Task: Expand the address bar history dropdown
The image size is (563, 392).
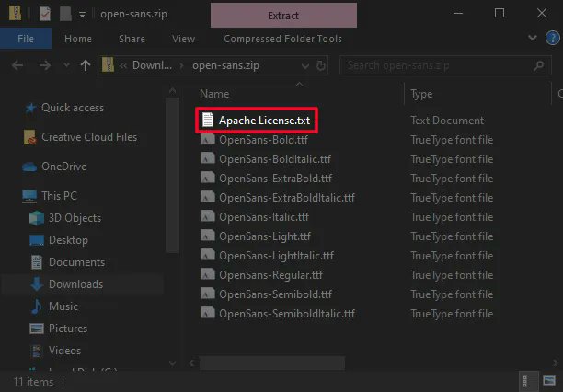Action: [x=305, y=65]
